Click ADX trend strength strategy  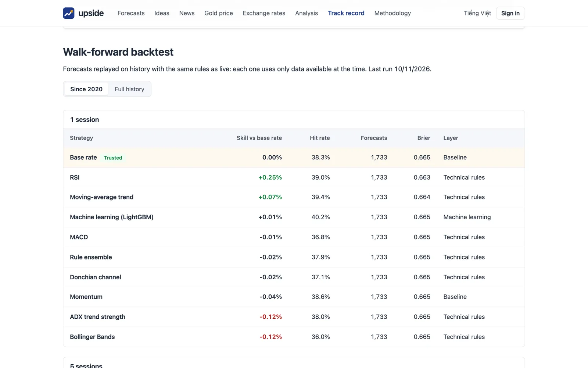98,317
